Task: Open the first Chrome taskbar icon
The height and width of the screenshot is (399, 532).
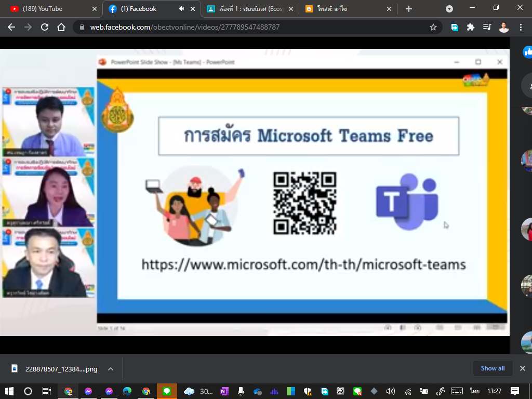Action: [x=68, y=391]
